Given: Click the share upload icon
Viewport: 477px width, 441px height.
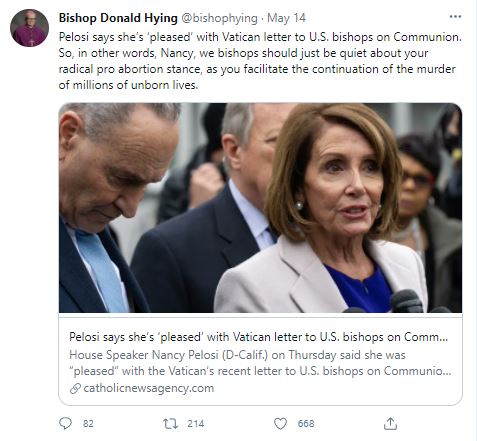Looking at the screenshot, I should tap(390, 424).
